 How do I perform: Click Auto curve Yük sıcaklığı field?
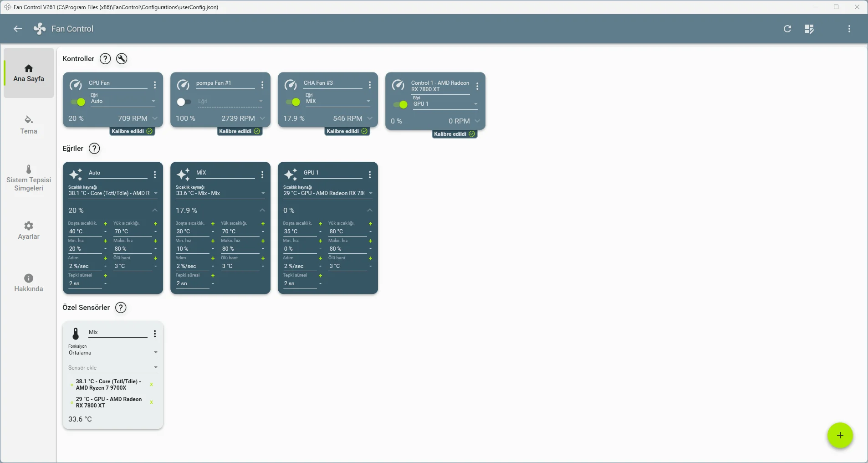click(133, 231)
